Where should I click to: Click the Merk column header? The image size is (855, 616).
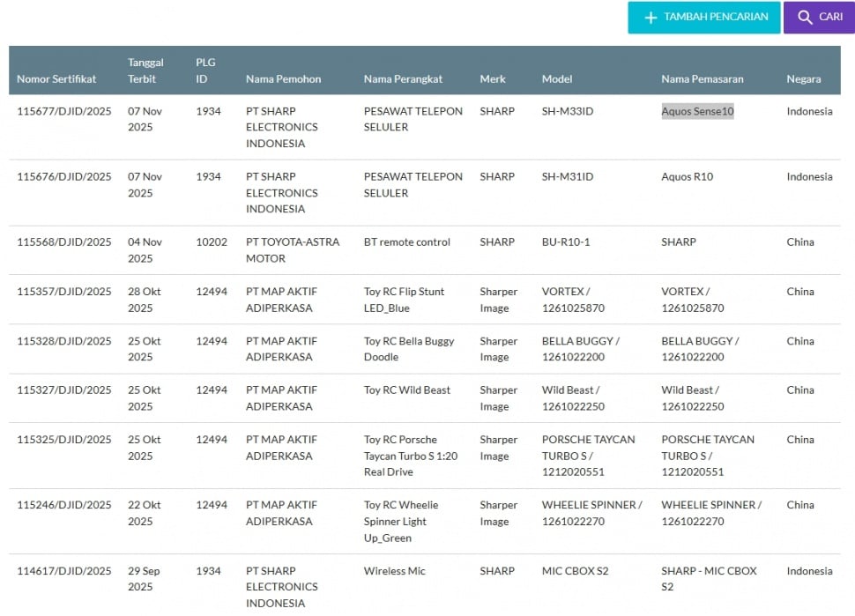pos(493,79)
